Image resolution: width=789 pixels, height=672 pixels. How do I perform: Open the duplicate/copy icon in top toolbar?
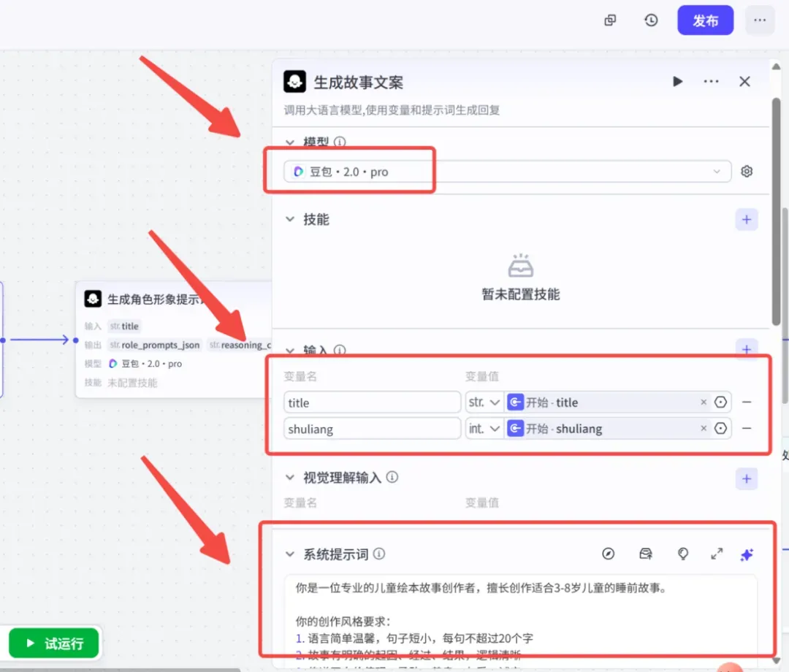(610, 20)
